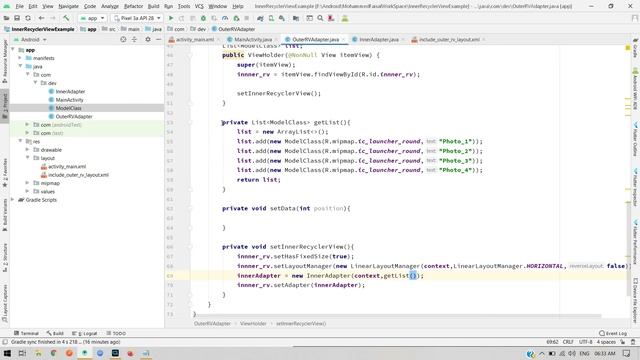The width and height of the screenshot is (640, 360).
Task: Collapse the res folder node
Action: (x=20, y=141)
